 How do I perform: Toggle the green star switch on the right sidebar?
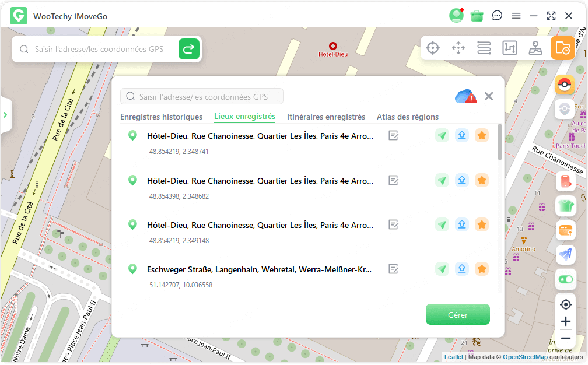pos(565,279)
